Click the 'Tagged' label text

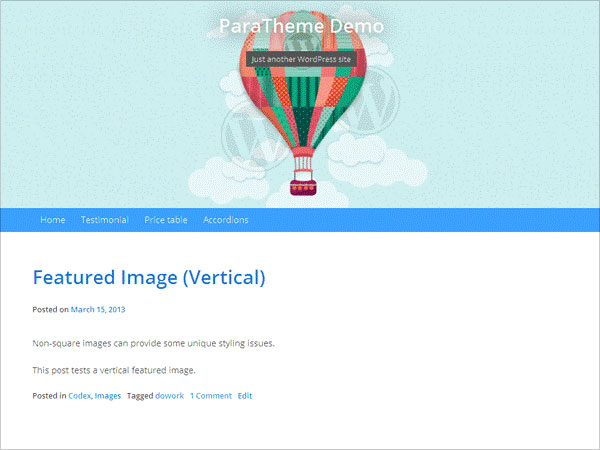(140, 396)
